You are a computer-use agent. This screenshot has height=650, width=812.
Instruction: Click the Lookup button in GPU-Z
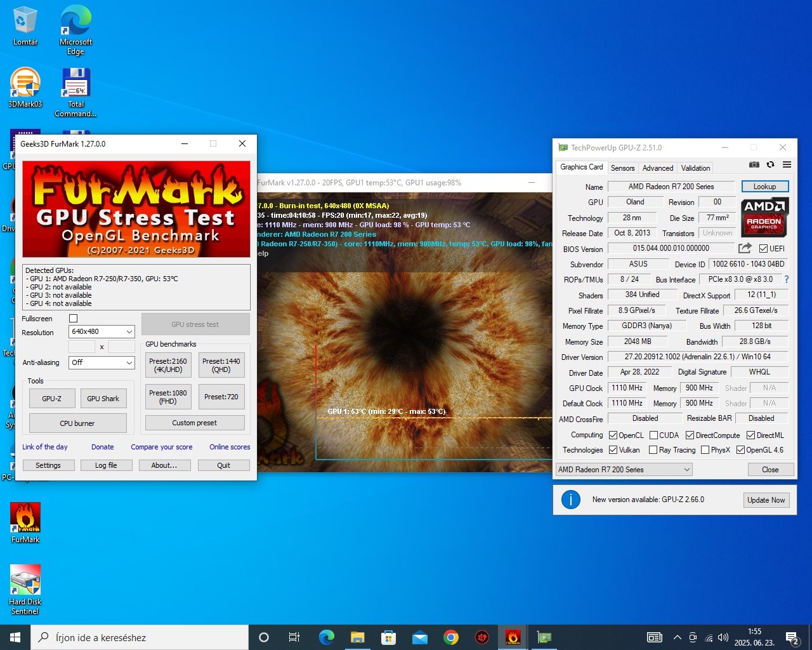point(764,187)
